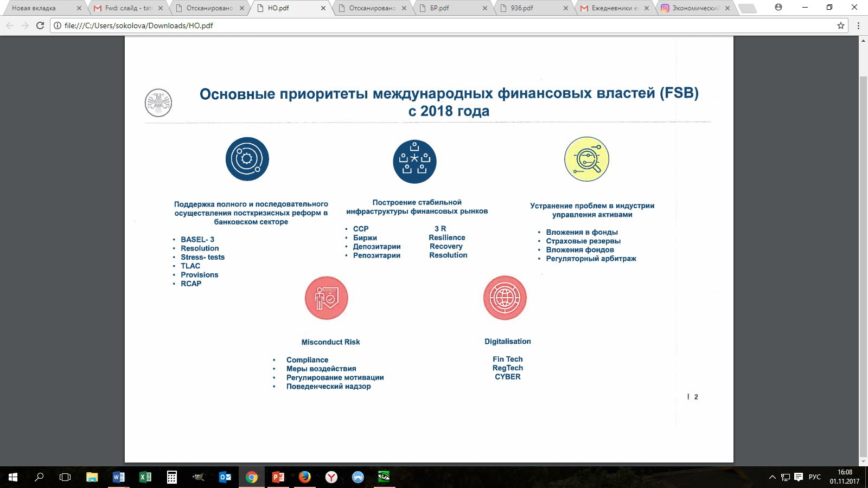868x488 pixels.
Task: Launch Calculator from the taskbar
Action: [171, 477]
